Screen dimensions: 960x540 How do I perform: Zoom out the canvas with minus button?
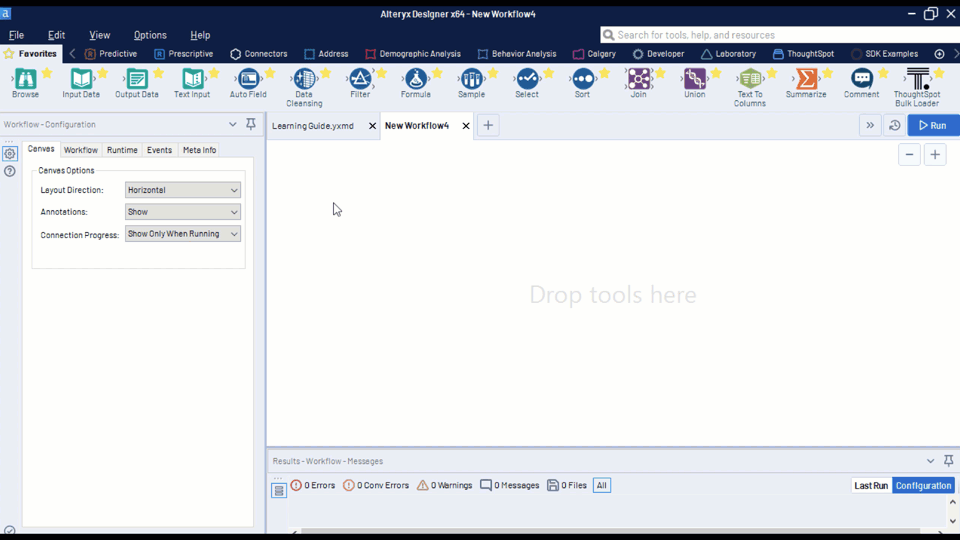pyautogui.click(x=909, y=155)
